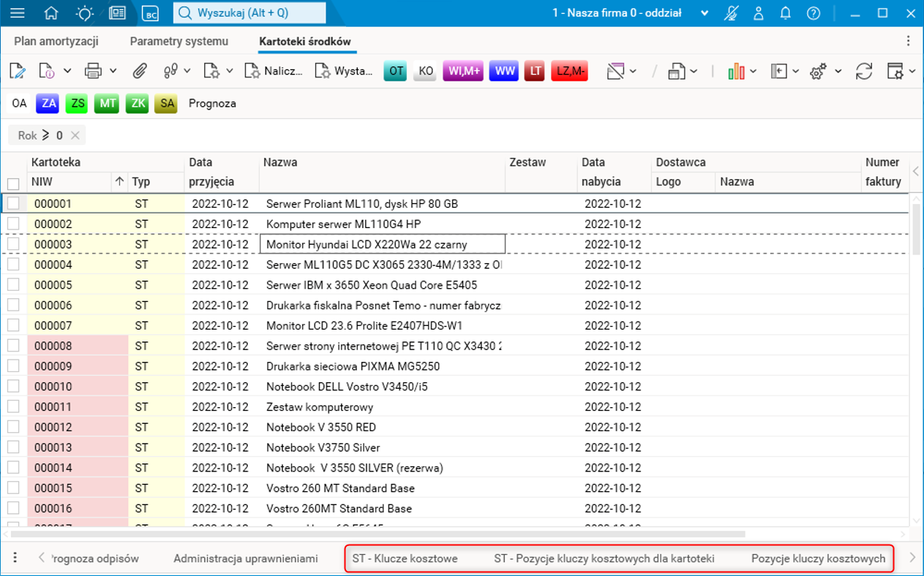Open the company selection dropdown arrow

tap(705, 13)
